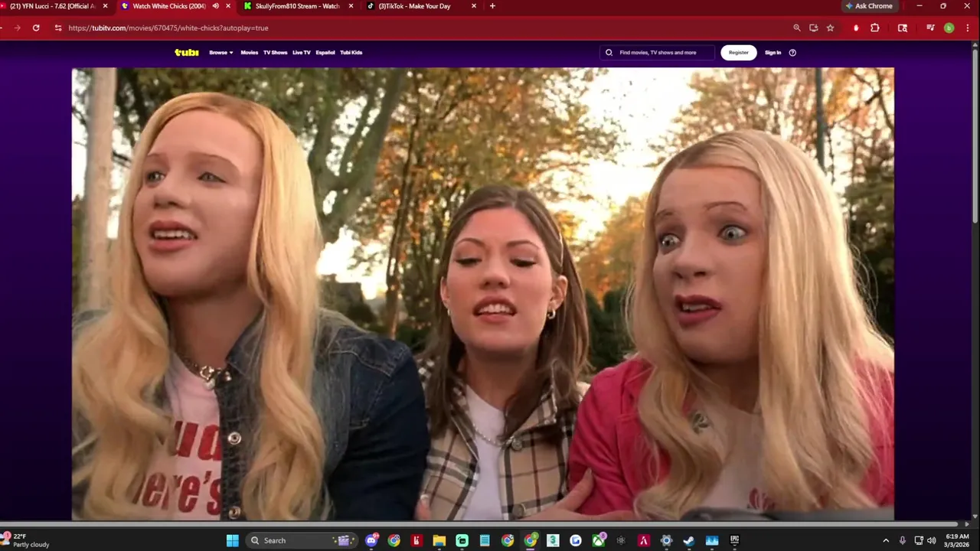Close the YFN Lucci tab
This screenshot has height=551, width=980.
106,6
